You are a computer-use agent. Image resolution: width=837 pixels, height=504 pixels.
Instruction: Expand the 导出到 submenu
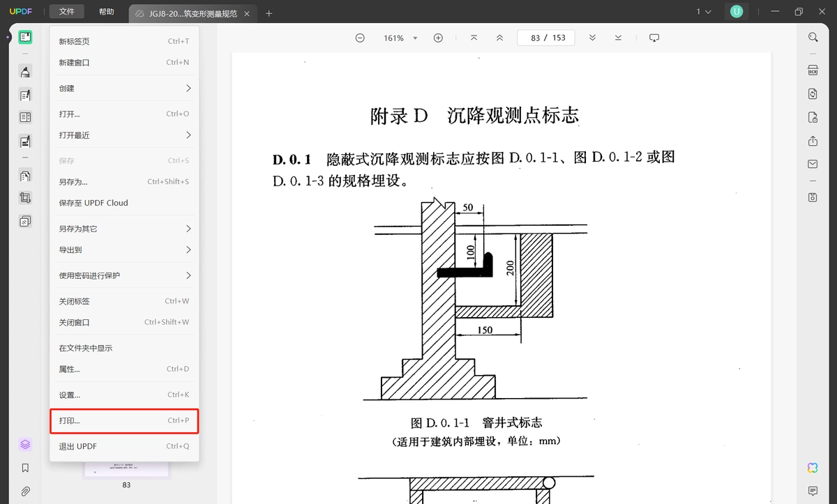pos(125,250)
